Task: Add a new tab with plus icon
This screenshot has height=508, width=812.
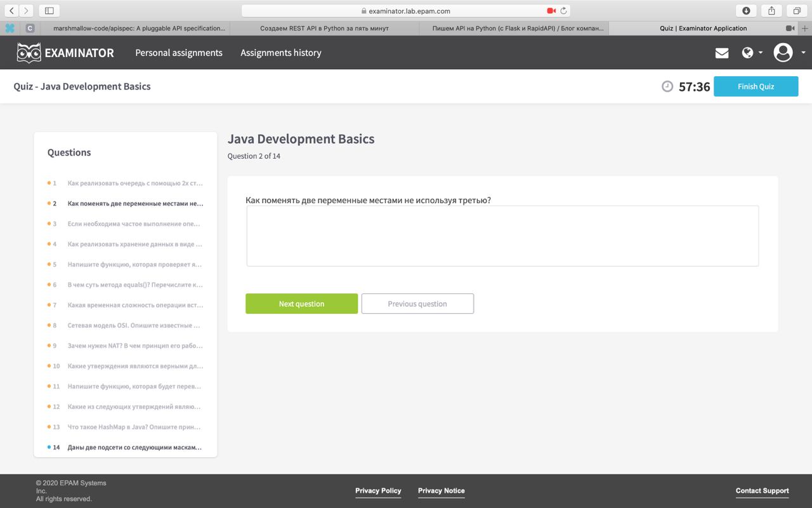Action: pyautogui.click(x=805, y=29)
